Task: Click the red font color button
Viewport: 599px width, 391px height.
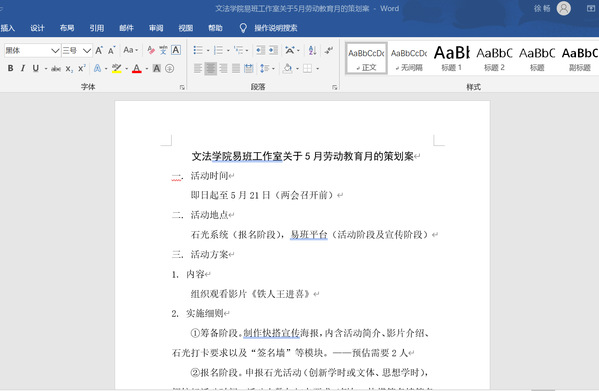Action: point(137,69)
